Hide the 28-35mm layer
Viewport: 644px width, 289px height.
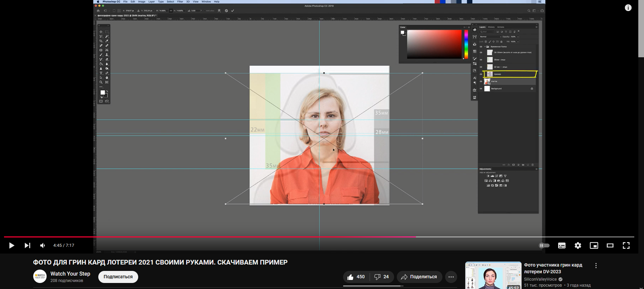481,53
